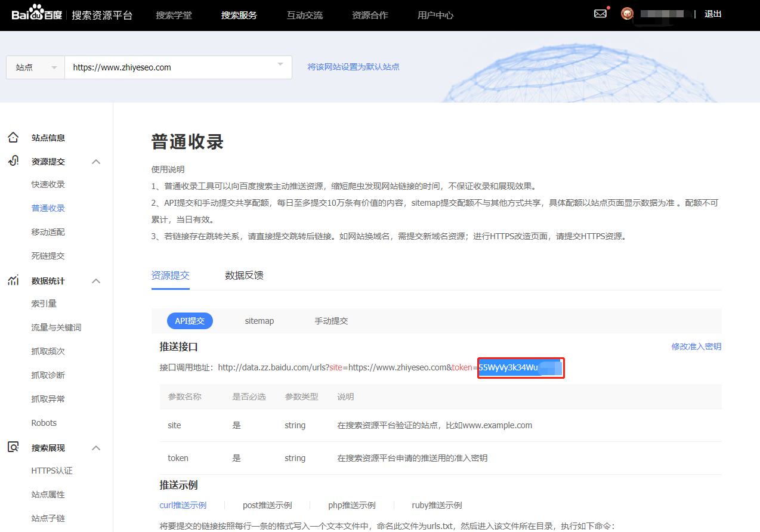Viewport: 760px width, 532px height.
Task: Select the sitemap submission tab
Action: (x=259, y=321)
